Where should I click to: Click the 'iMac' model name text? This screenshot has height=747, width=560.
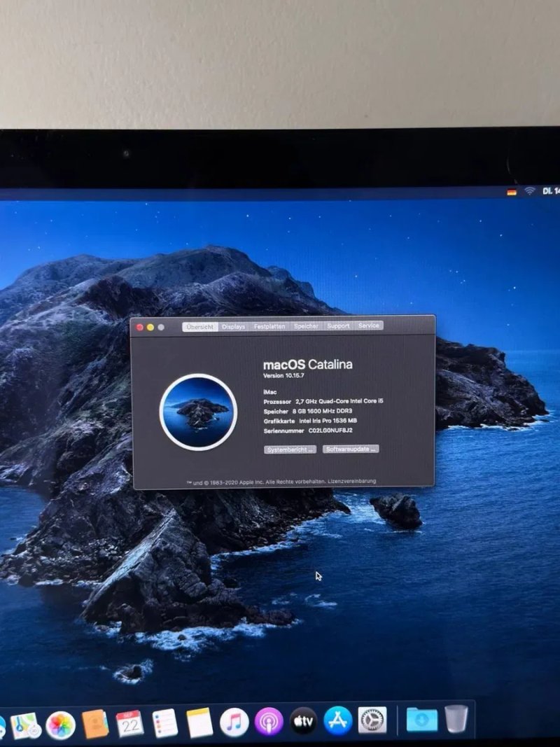point(270,392)
